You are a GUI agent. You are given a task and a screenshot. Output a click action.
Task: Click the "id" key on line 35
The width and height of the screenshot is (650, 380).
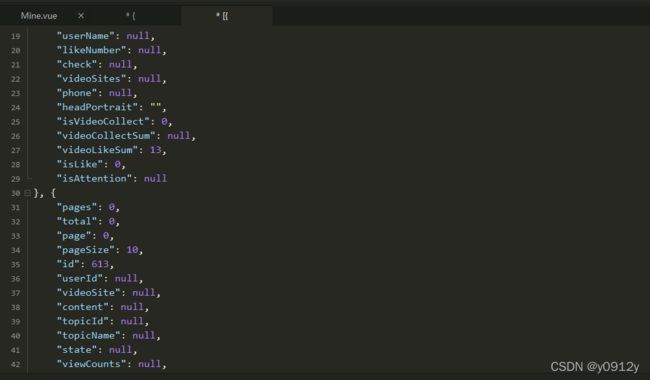68,264
